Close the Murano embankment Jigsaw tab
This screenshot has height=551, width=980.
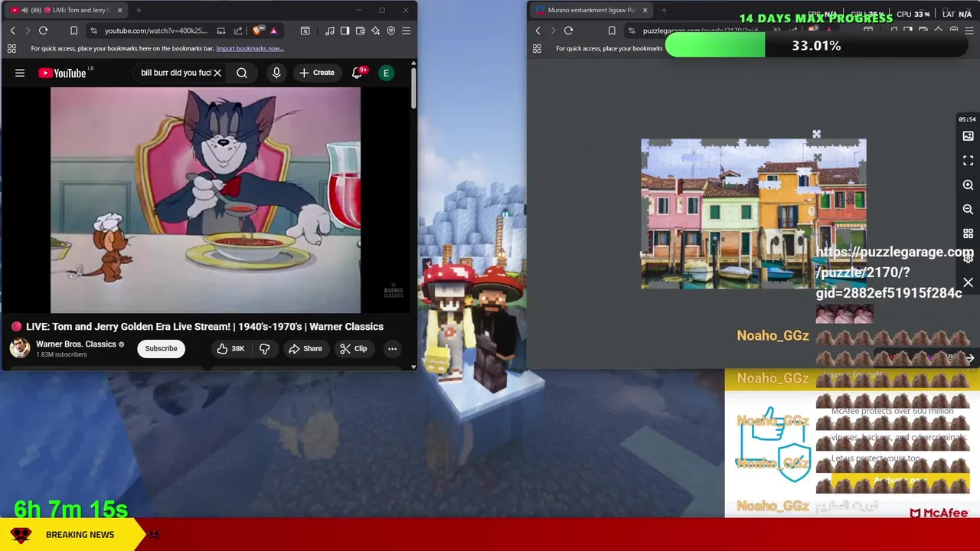point(645,10)
